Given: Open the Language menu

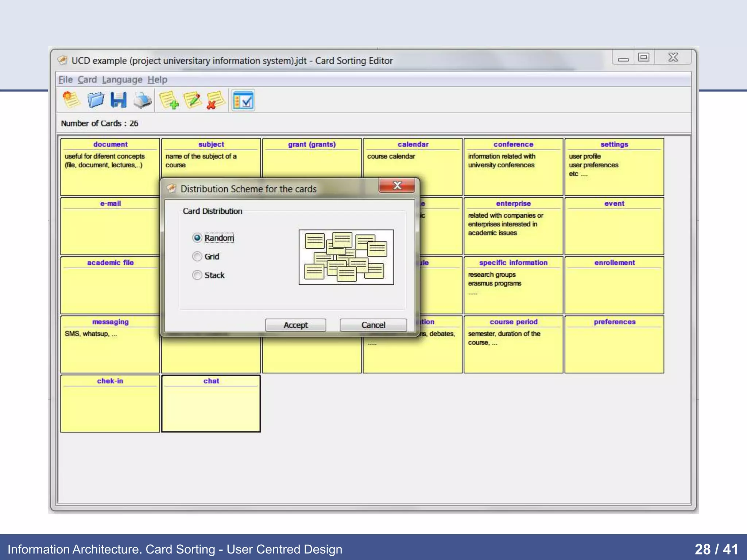Looking at the screenshot, I should point(122,79).
